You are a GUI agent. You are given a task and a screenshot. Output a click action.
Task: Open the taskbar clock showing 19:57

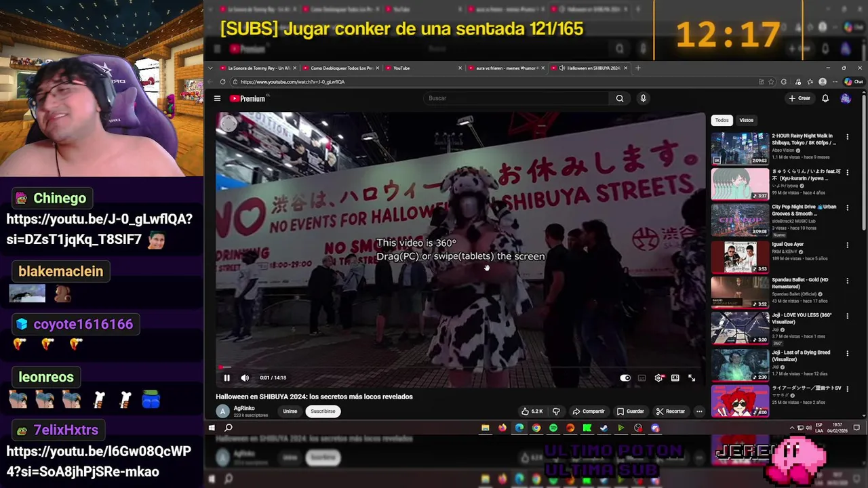(837, 428)
